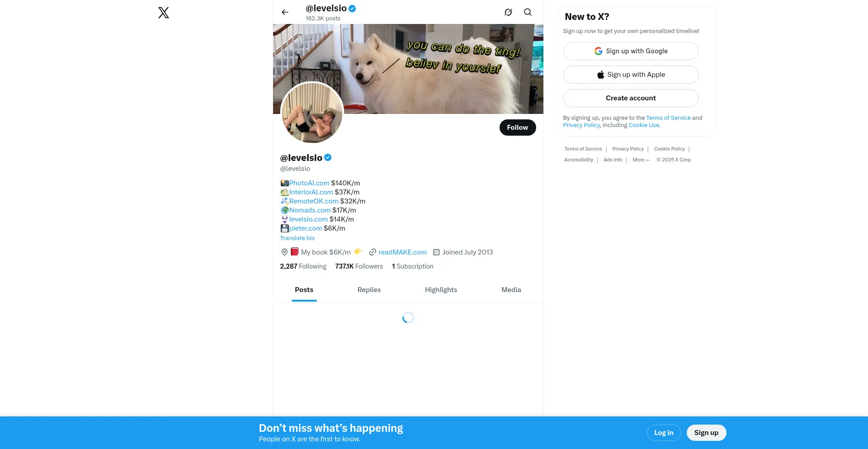868x449 pixels.
Task: Expand the More footer menu
Action: pos(641,160)
